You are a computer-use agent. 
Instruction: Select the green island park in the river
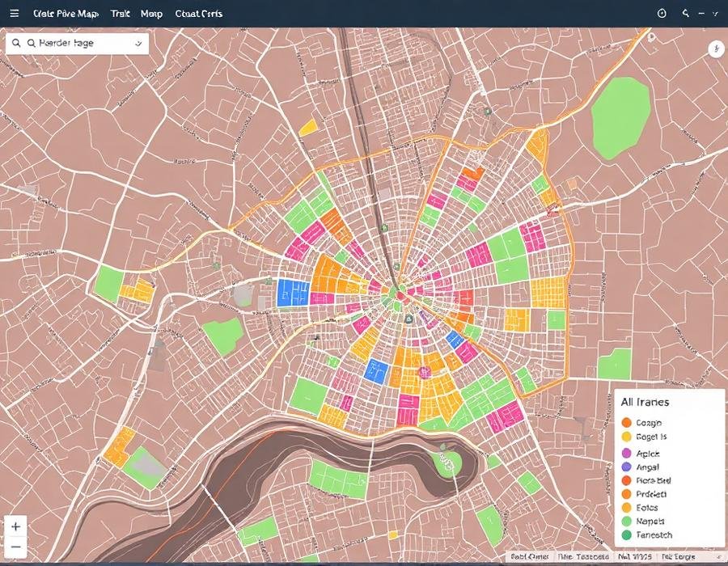tap(447, 463)
